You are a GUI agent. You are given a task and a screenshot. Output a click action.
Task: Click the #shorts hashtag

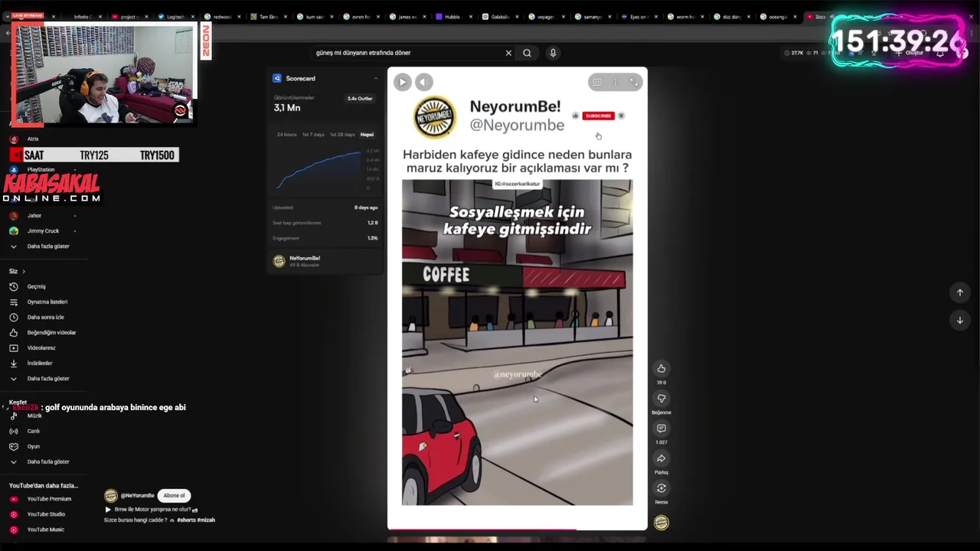[186, 520]
